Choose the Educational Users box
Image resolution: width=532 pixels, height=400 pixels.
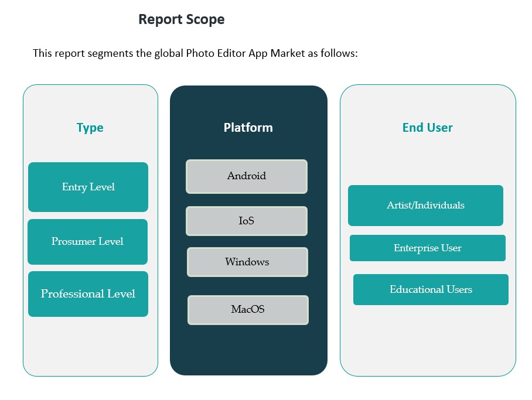[431, 290]
